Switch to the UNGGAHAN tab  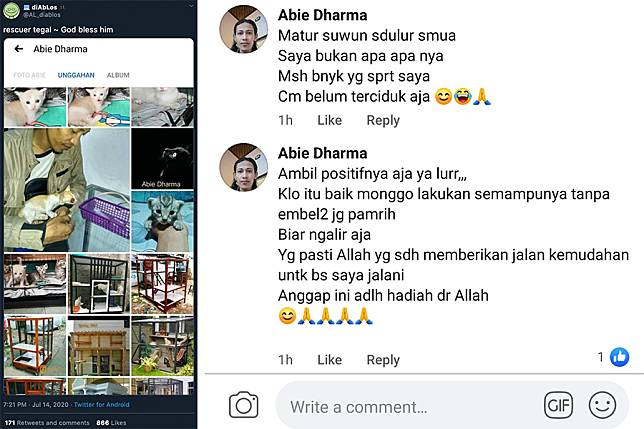click(x=76, y=75)
